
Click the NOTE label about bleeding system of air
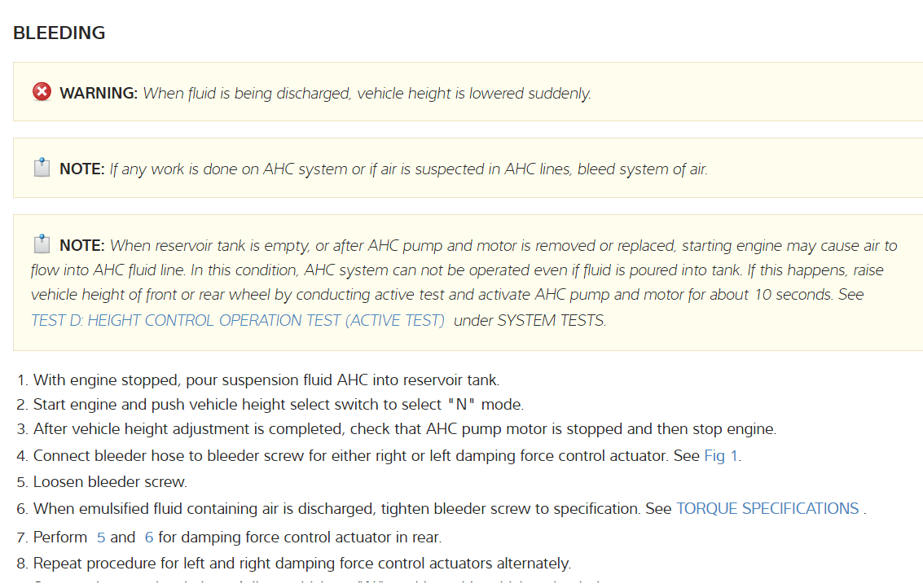pyautogui.click(x=82, y=169)
